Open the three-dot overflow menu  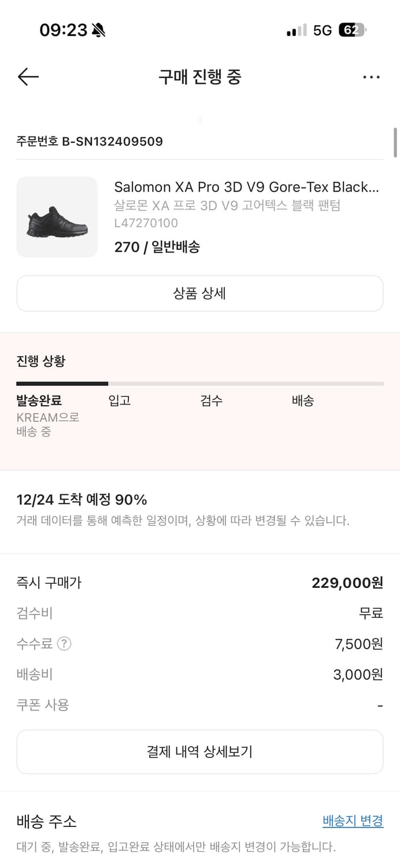[x=372, y=76]
